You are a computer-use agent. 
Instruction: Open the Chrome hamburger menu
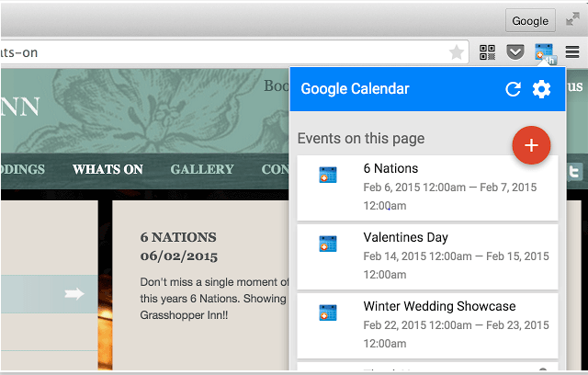click(572, 52)
